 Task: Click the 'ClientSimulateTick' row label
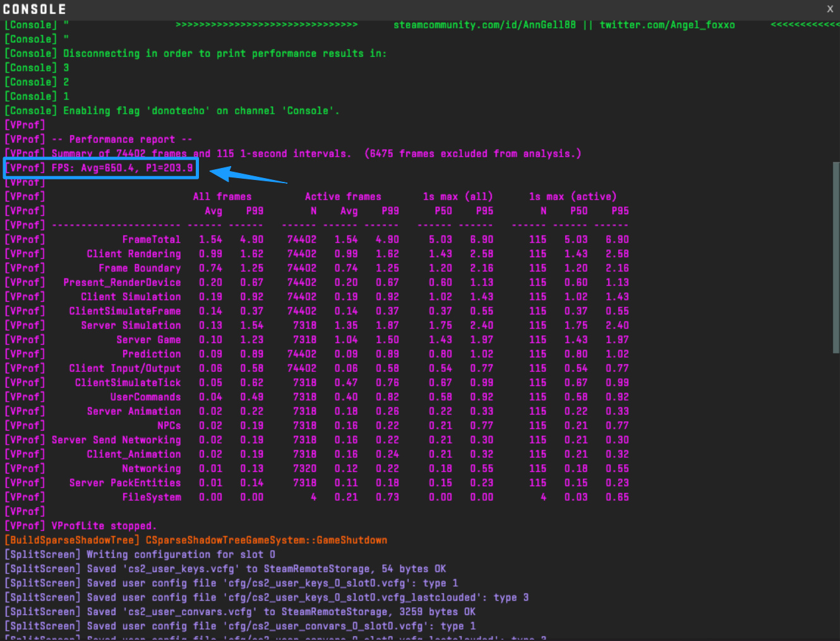click(x=128, y=383)
